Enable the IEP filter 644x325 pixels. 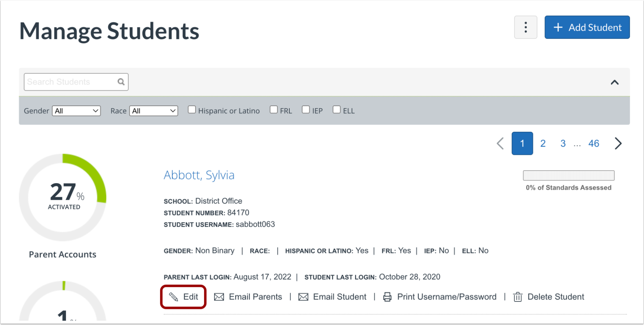pos(305,110)
